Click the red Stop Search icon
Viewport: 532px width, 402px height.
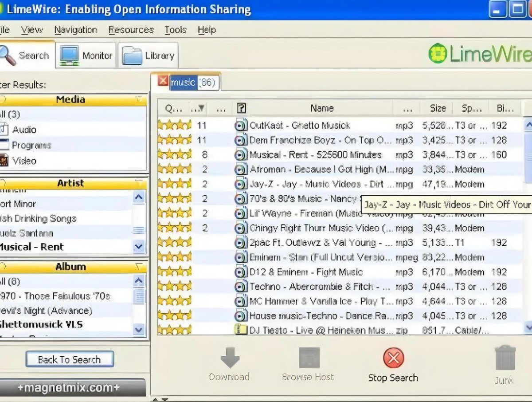393,358
